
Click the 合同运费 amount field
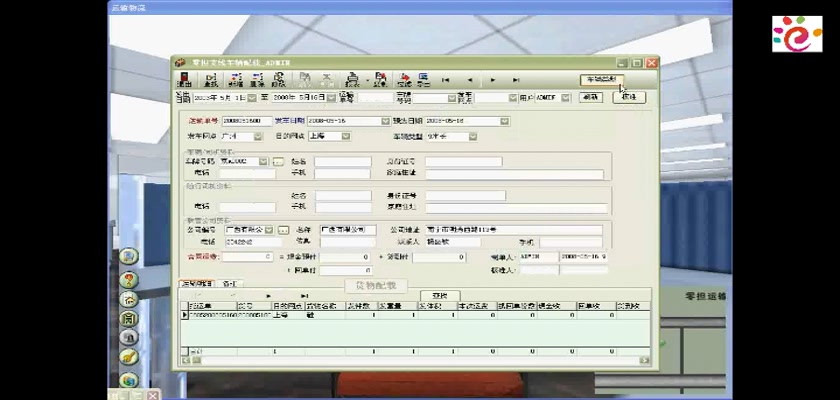click(248, 257)
